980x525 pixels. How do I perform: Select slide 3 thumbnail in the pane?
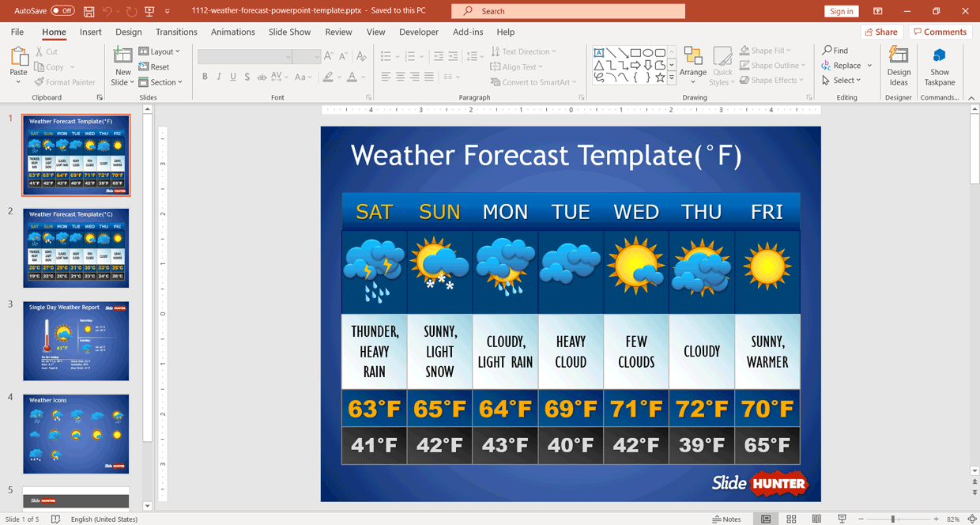[76, 341]
